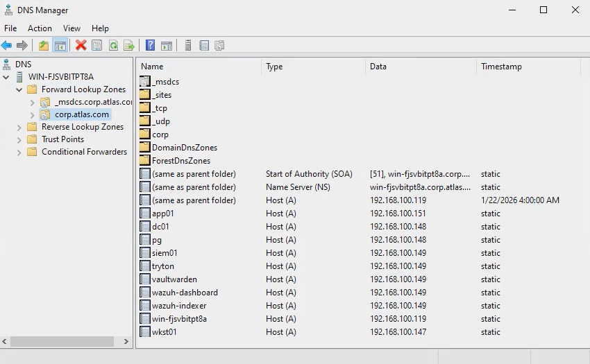Select the corp folder icon in list
590x364 pixels.
(x=145, y=134)
